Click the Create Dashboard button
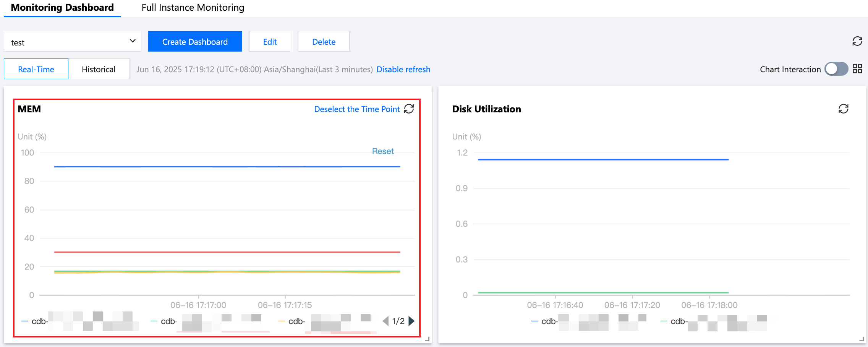Screen dimensions: 868x347 pyautogui.click(x=195, y=42)
